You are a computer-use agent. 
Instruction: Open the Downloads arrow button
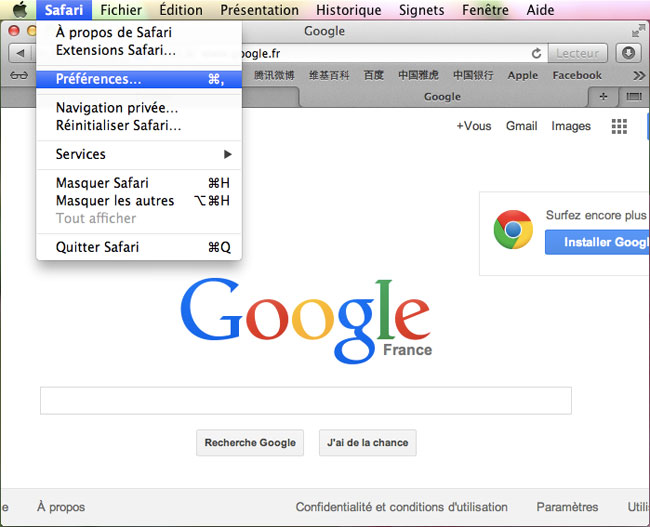tap(628, 53)
